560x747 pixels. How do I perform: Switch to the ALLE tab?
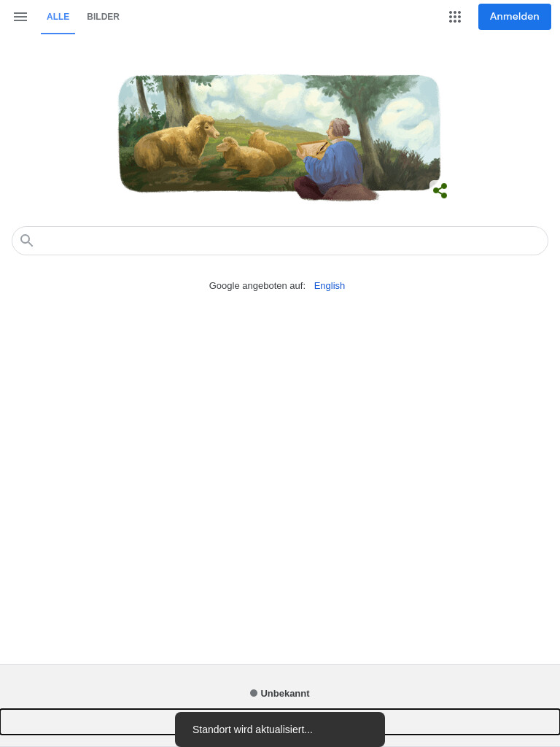[58, 17]
